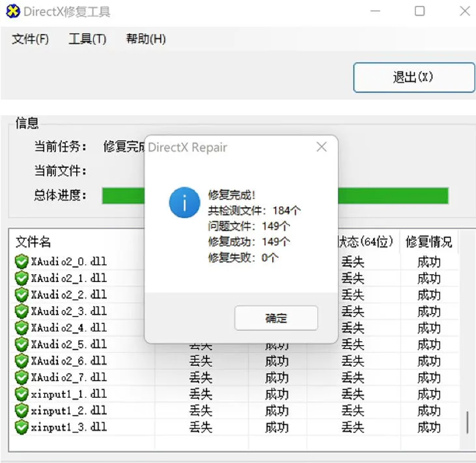Open the 帮助(H) menu
Viewport: 476px width, 463px height.
146,39
